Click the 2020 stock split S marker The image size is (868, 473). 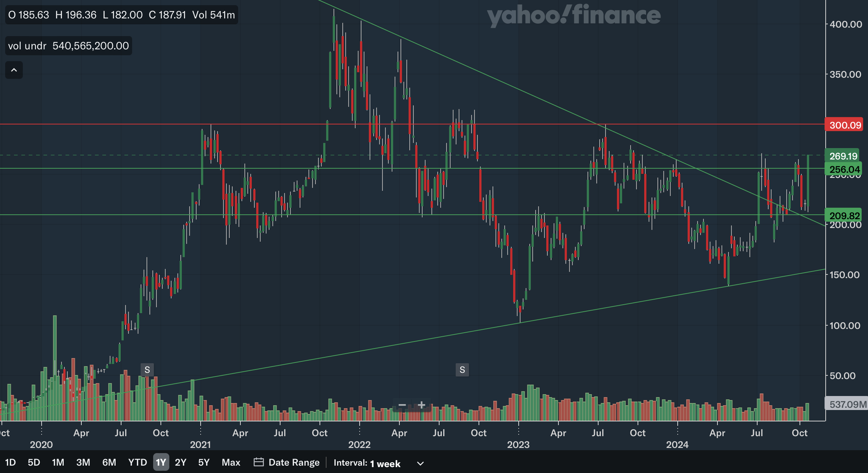point(147,369)
